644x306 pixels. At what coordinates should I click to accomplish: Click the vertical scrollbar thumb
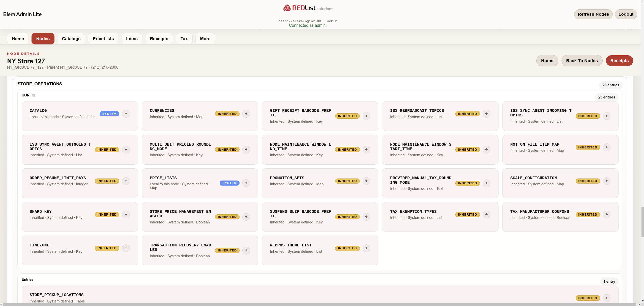coord(642,222)
